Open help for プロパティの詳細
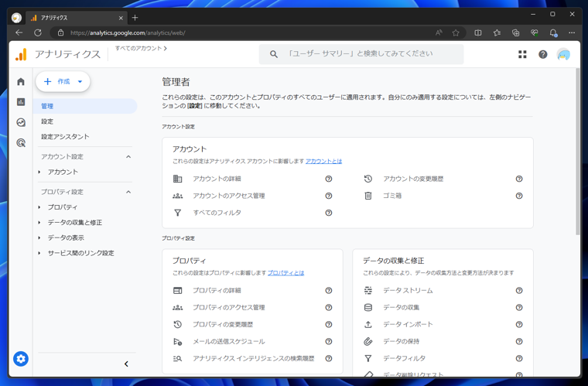588x386 pixels. click(329, 290)
